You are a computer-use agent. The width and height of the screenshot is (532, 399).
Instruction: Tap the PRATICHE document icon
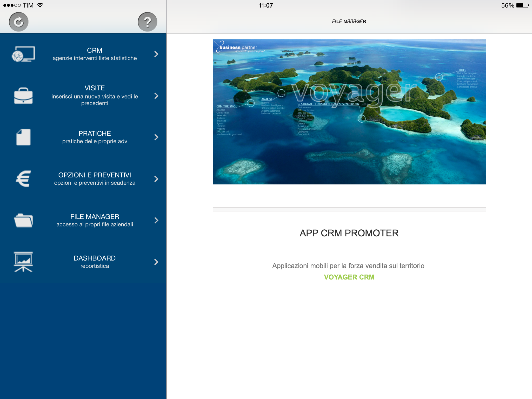[x=23, y=137]
